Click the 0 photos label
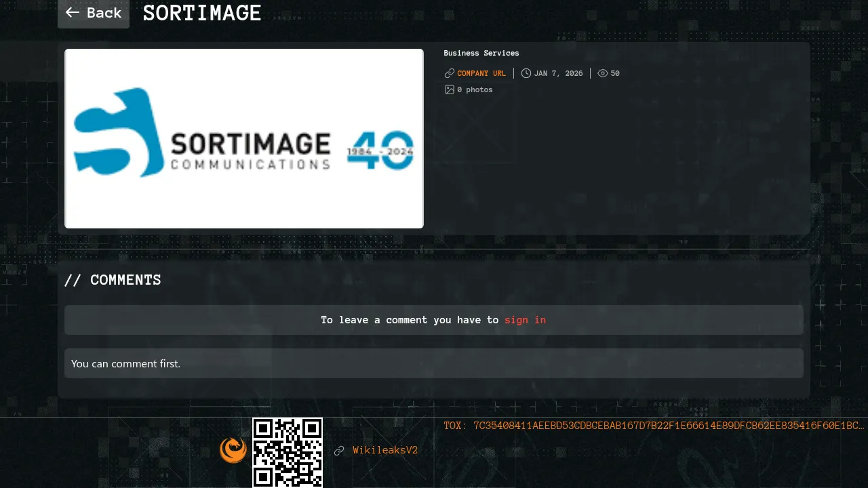 point(475,89)
